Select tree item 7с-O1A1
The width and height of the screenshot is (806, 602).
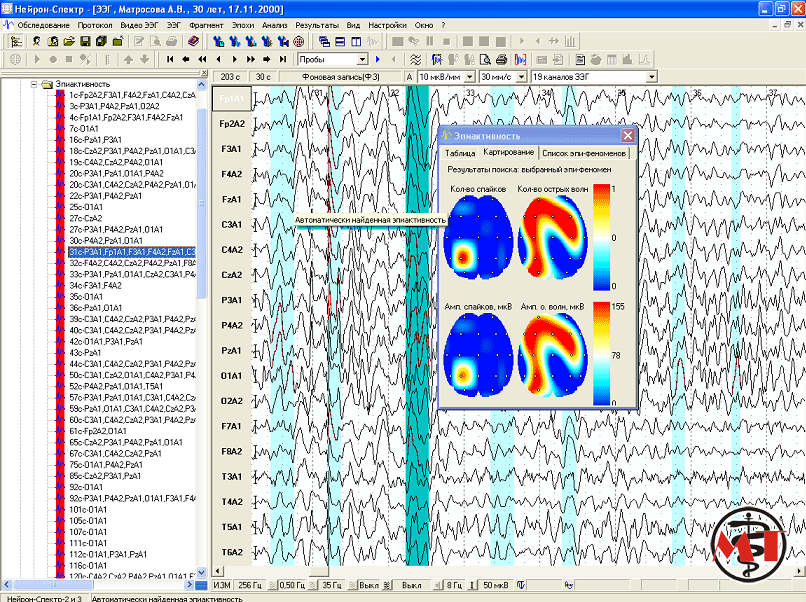click(x=84, y=129)
